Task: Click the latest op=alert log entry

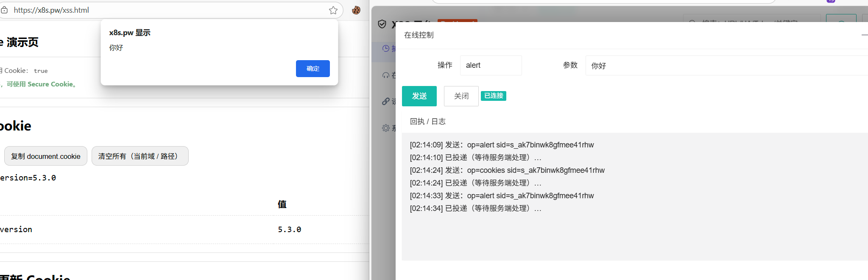Action: pos(502,196)
